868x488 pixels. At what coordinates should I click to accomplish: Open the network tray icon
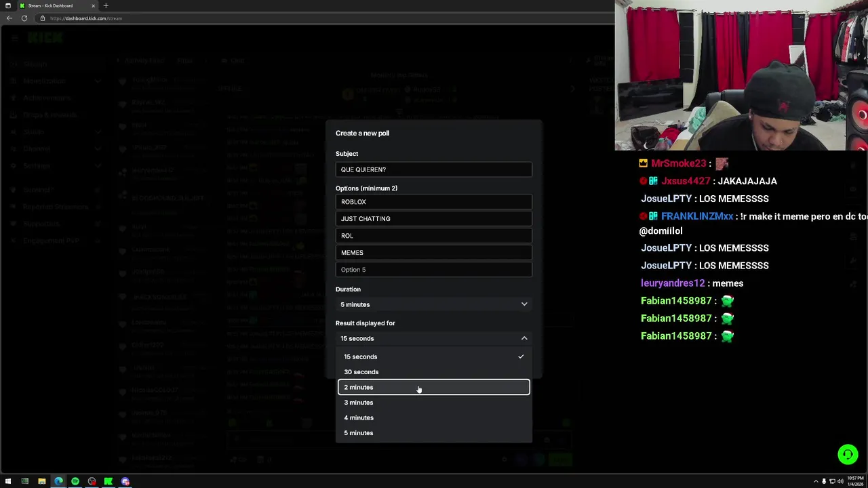click(832, 481)
